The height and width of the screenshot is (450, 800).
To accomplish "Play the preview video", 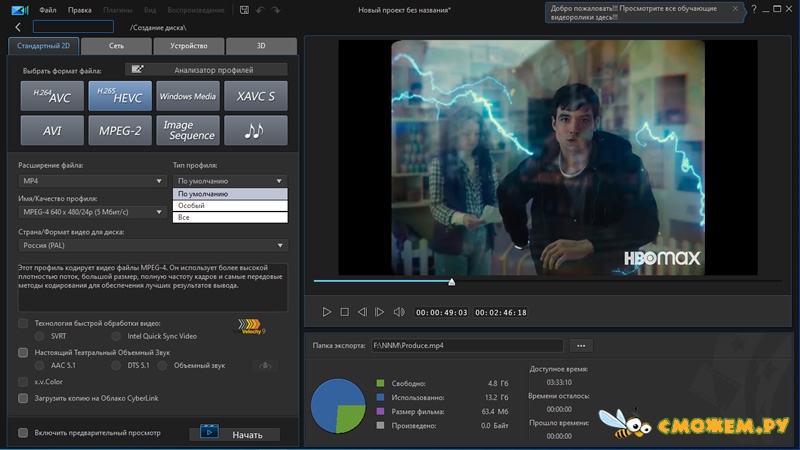I will pos(327,312).
